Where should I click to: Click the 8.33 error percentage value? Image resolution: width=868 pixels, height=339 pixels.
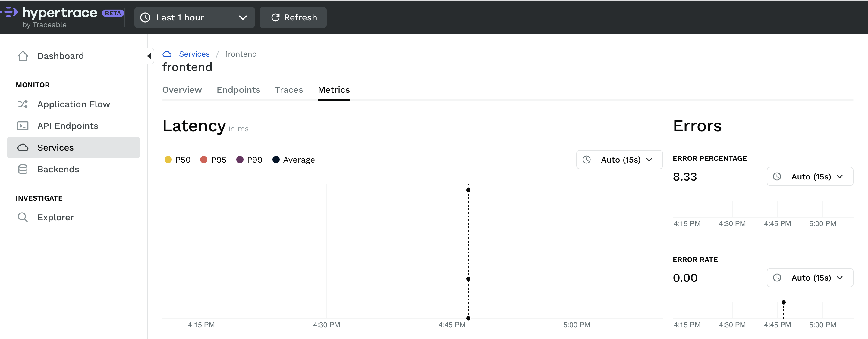point(685,177)
